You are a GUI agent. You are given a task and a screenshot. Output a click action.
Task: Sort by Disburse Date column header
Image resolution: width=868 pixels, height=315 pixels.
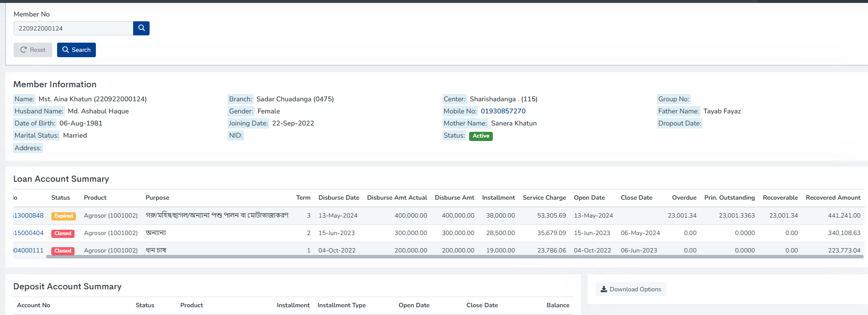coord(338,198)
